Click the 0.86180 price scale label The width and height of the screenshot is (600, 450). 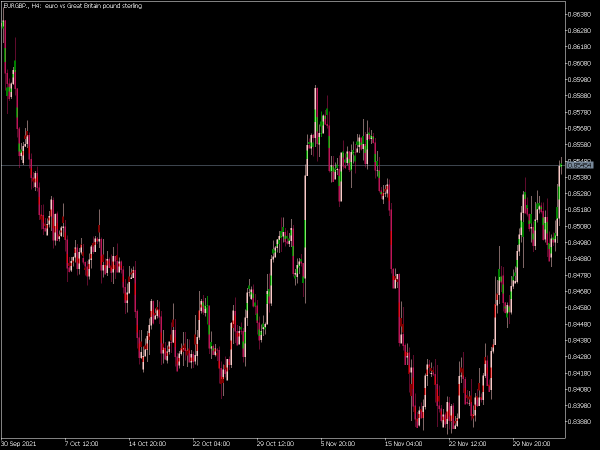579,47
